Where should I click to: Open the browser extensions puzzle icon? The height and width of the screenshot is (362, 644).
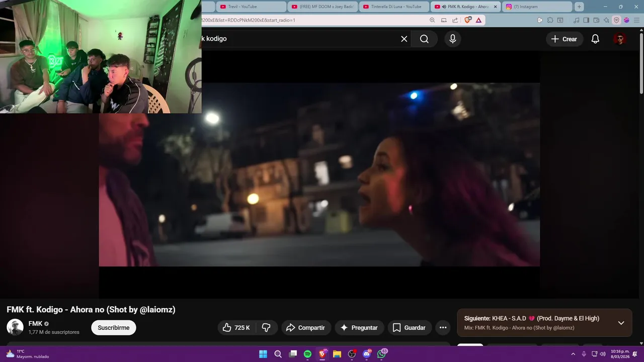[550, 20]
